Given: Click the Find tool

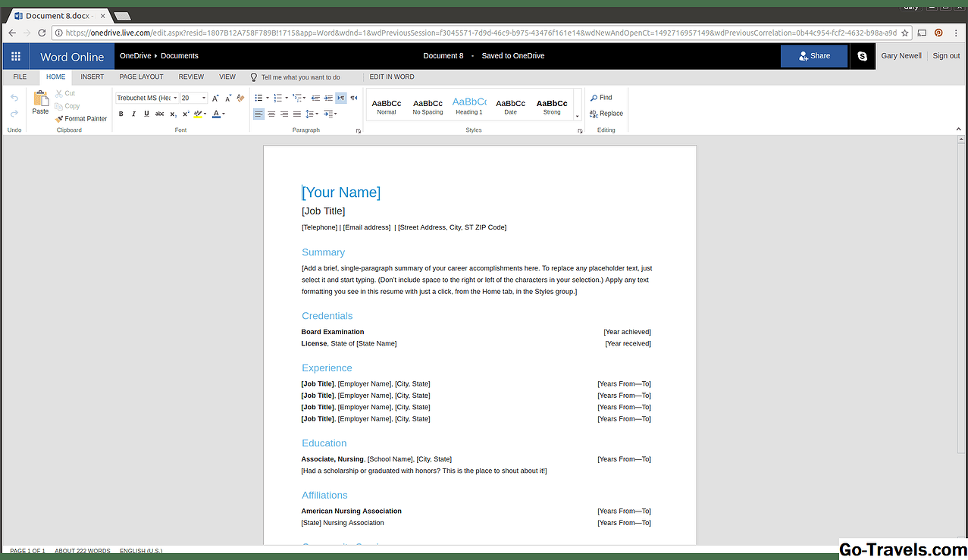Looking at the screenshot, I should click(601, 98).
